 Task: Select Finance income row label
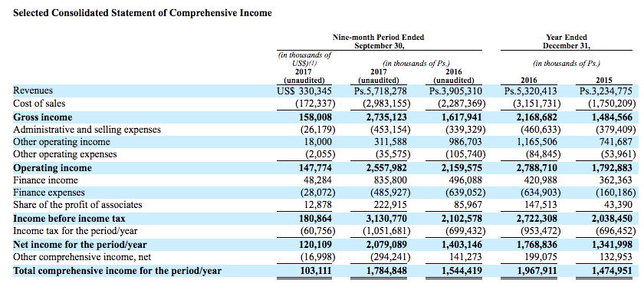45,180
